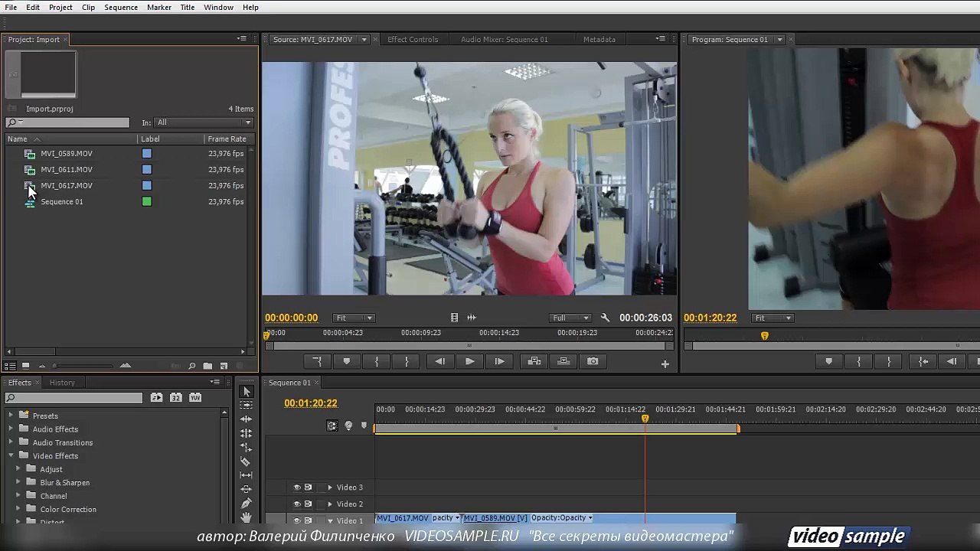Open the Sequence menu
Image resolution: width=980 pixels, height=551 pixels.
pyautogui.click(x=121, y=7)
